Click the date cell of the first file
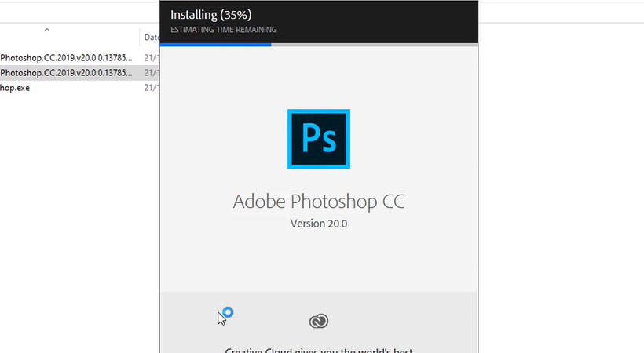This screenshot has height=353, width=644. [151, 57]
